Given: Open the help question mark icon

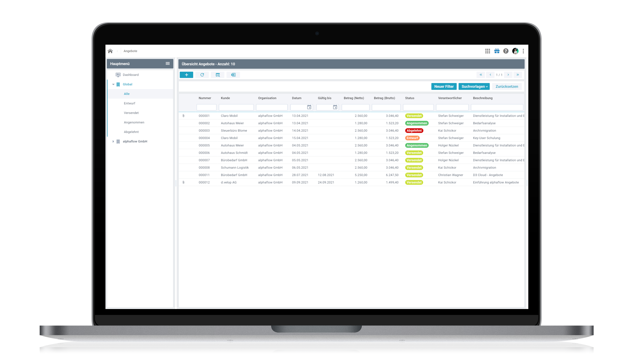Looking at the screenshot, I should pos(506,51).
